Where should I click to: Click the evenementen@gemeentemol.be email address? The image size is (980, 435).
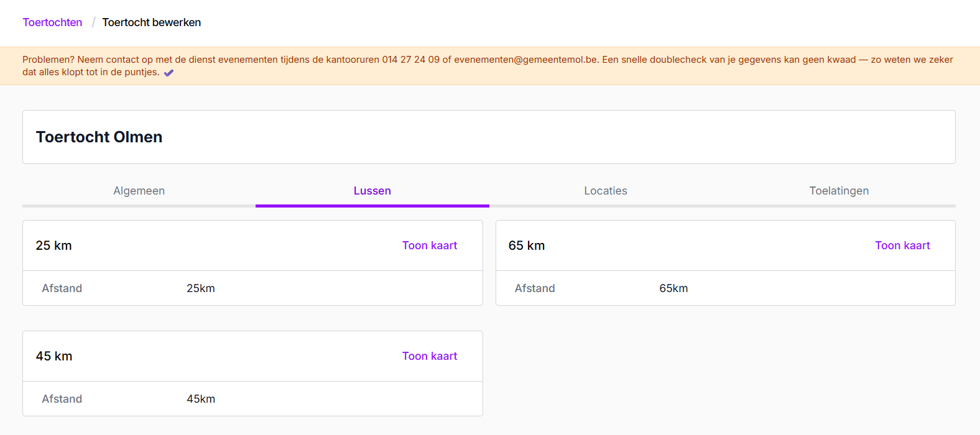[525, 60]
